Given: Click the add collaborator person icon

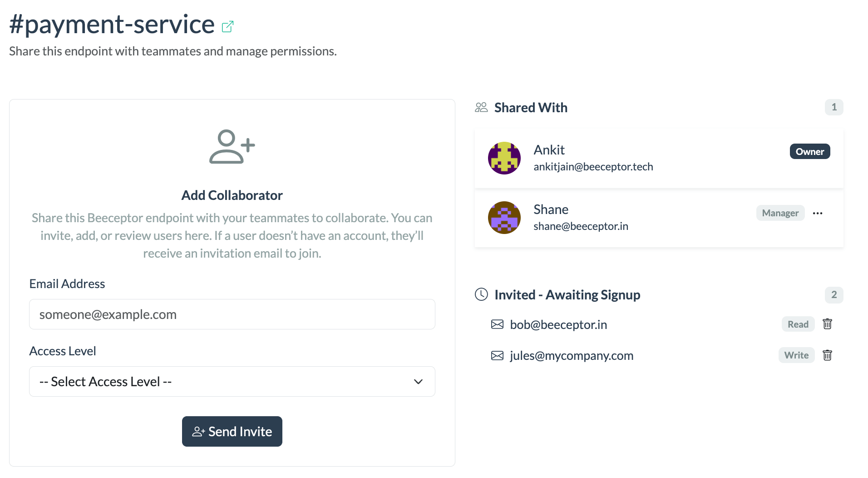Looking at the screenshot, I should coord(232,146).
